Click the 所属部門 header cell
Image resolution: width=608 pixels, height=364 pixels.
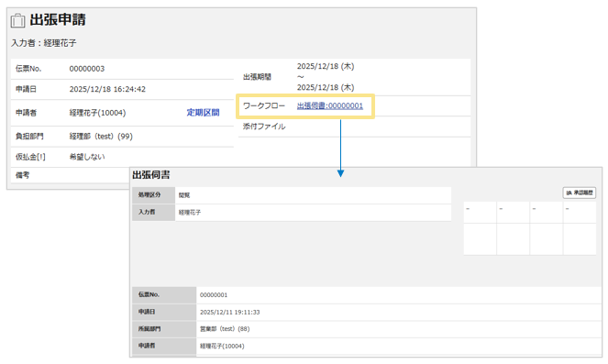click(164, 329)
